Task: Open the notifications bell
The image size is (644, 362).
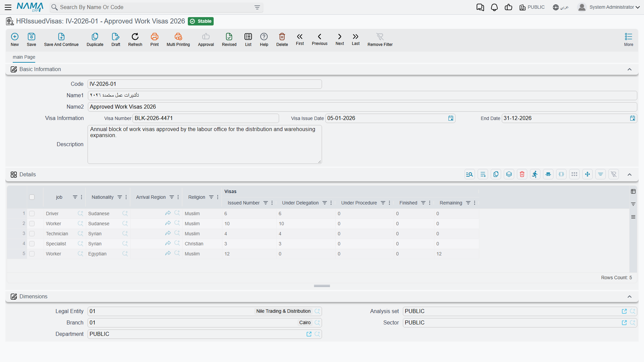Action: tap(494, 7)
